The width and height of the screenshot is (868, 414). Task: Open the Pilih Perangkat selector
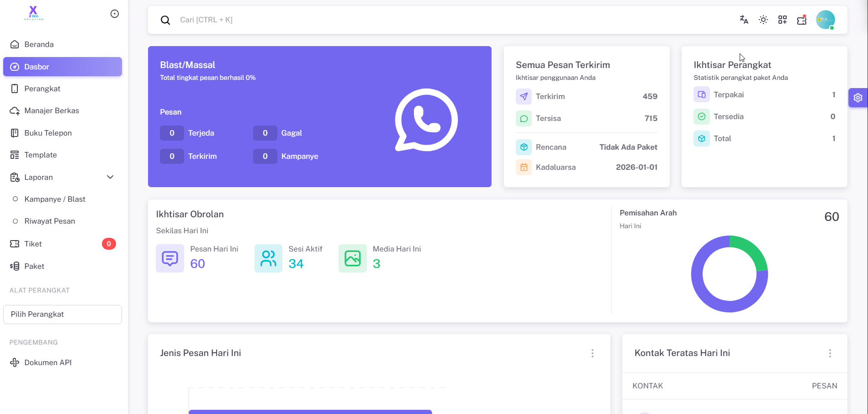(x=62, y=314)
